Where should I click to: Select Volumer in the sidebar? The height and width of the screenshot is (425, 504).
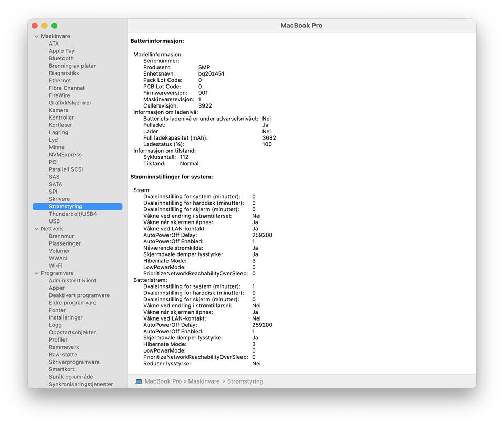coord(59,251)
